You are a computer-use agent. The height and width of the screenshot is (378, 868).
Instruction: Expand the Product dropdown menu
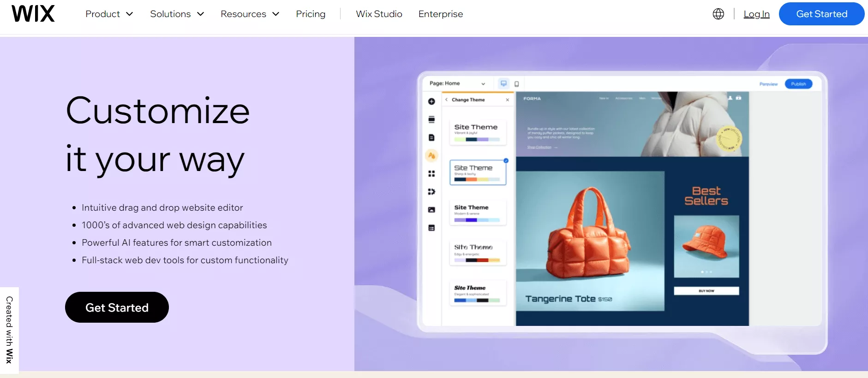[x=109, y=14]
